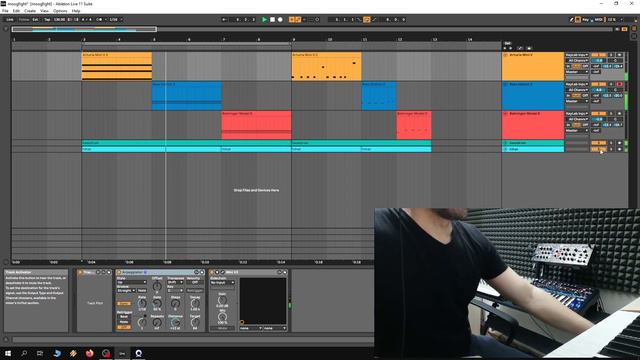
Task: Select the first red Behringer Model D clip
Action: (256, 125)
